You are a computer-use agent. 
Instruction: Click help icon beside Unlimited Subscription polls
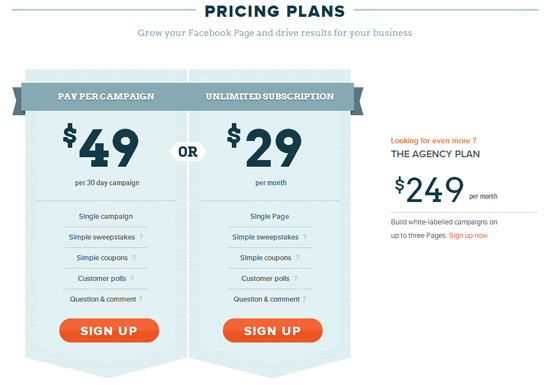(x=295, y=278)
